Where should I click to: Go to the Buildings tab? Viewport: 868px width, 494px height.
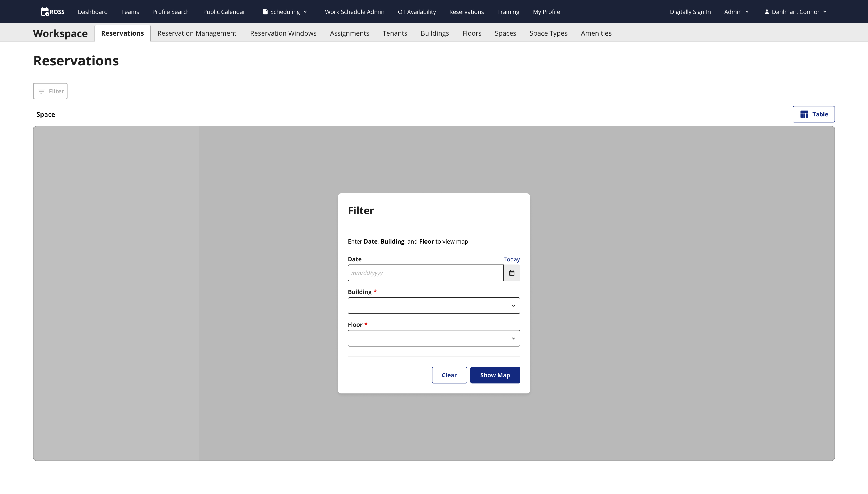coord(434,33)
